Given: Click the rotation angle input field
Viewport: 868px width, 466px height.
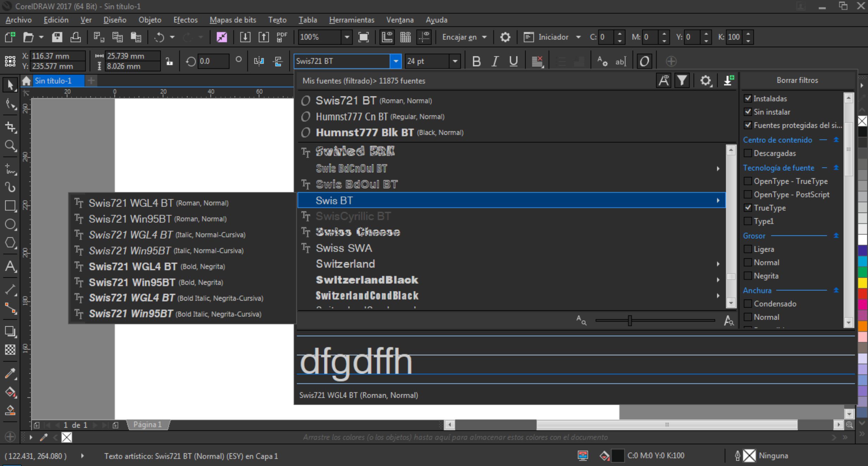Looking at the screenshot, I should point(213,61).
